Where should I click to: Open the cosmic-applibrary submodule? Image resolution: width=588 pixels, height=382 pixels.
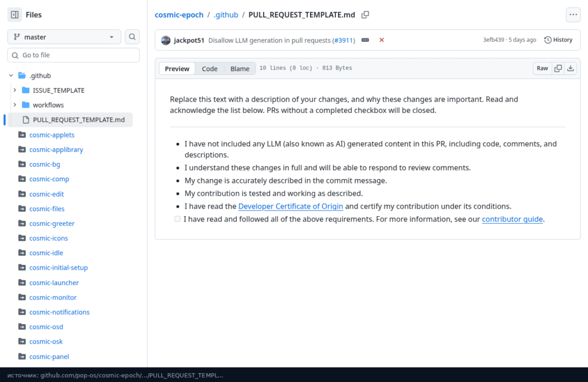pos(56,150)
